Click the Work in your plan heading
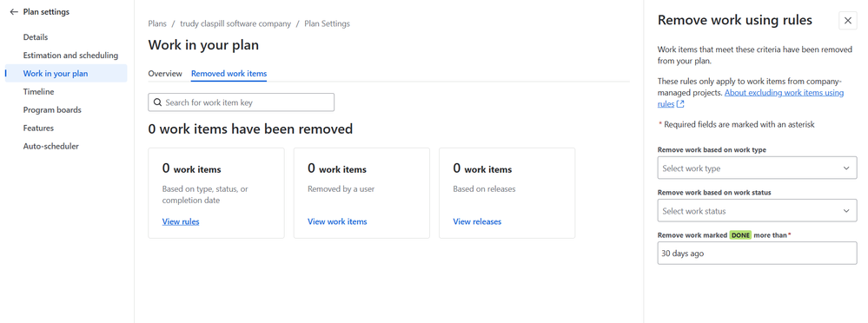Image resolution: width=868 pixels, height=323 pixels. pos(203,45)
